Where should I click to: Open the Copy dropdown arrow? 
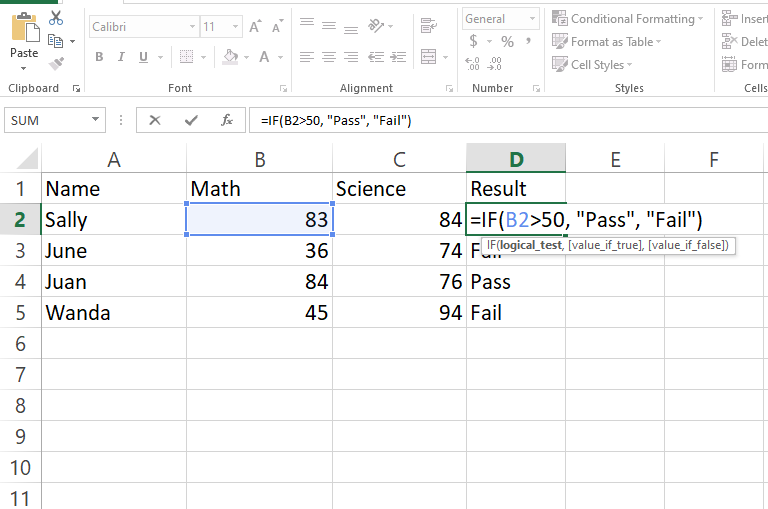[72, 42]
